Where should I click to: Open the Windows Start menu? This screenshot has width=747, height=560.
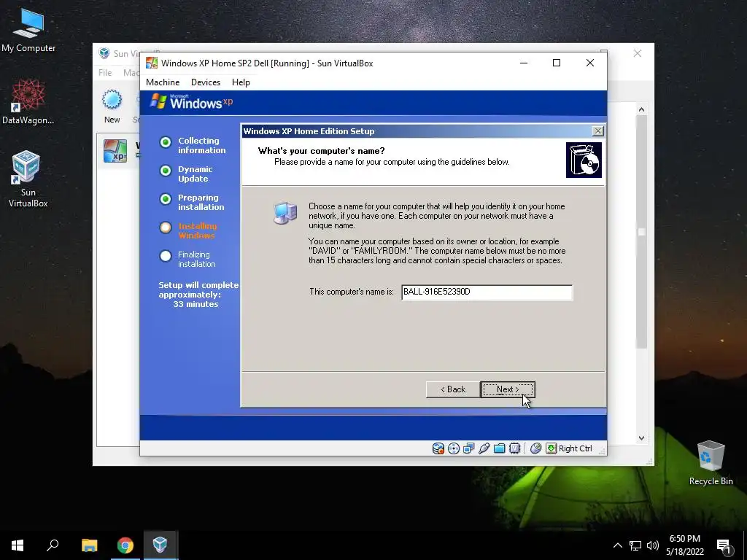(18, 545)
